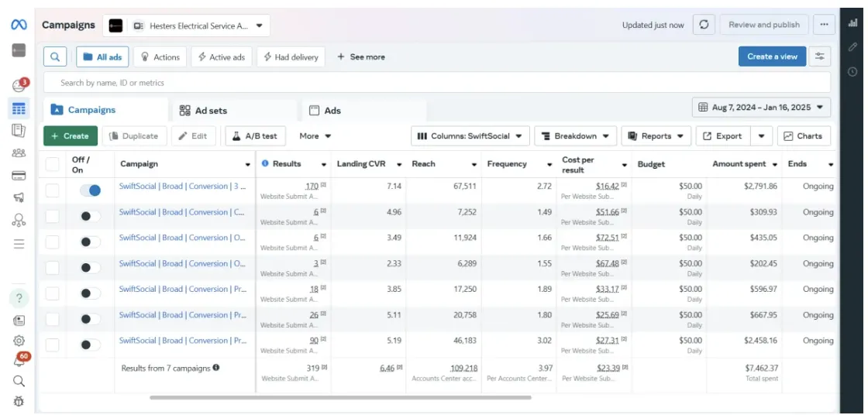Click the bug report icon

19,401
